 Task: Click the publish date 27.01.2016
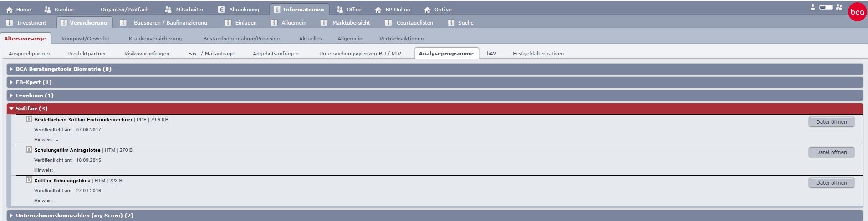click(x=88, y=191)
